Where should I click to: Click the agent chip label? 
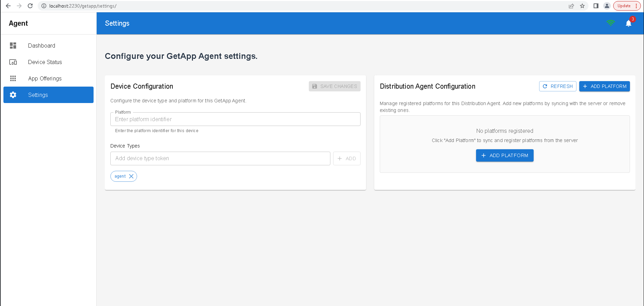120,176
